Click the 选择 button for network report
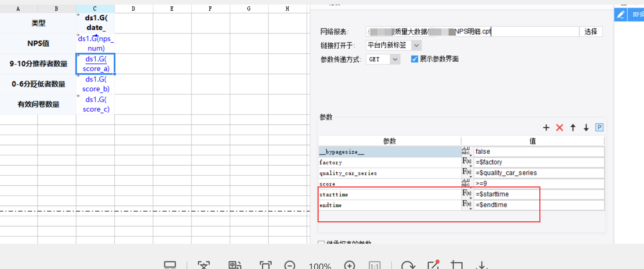The image size is (644, 269). pos(591,32)
